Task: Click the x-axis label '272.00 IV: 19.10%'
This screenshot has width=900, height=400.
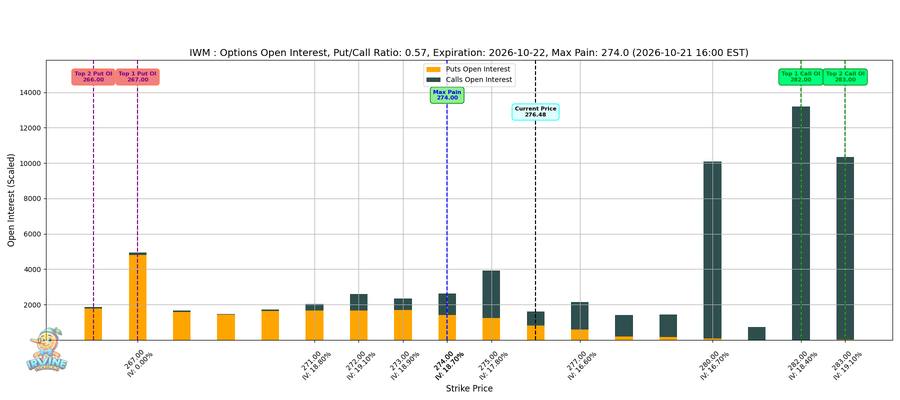Action: tap(360, 365)
